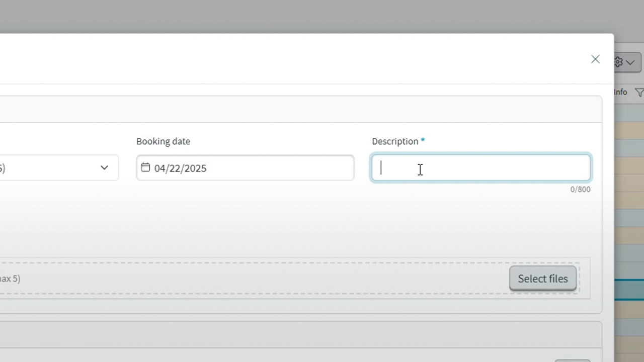This screenshot has width=644, height=362.
Task: Click the 0/800 character counter
Action: (x=580, y=190)
